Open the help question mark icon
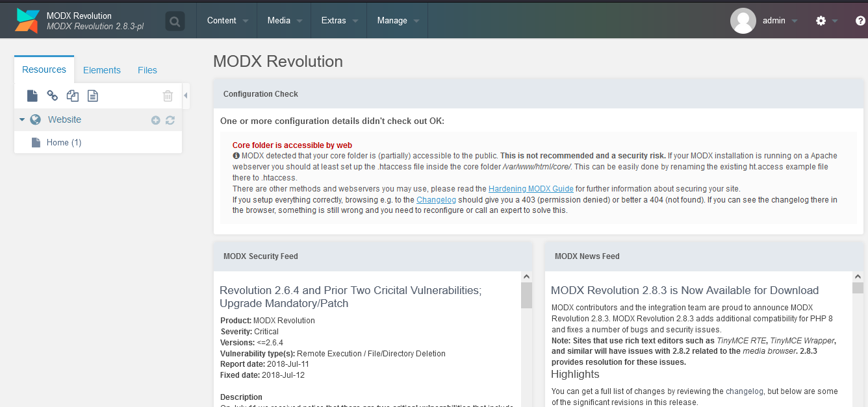 [x=860, y=21]
